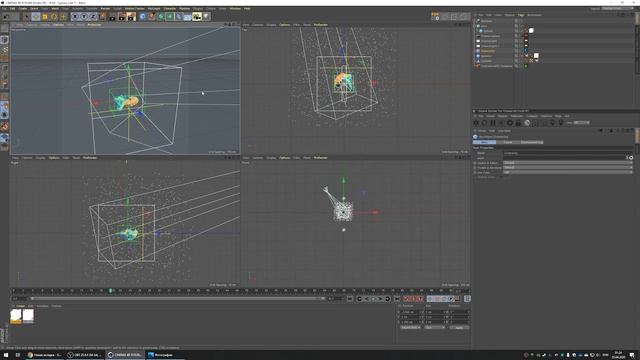Click the timeline playhead marker
The width and height of the screenshot is (640, 360).
[x=110, y=291]
